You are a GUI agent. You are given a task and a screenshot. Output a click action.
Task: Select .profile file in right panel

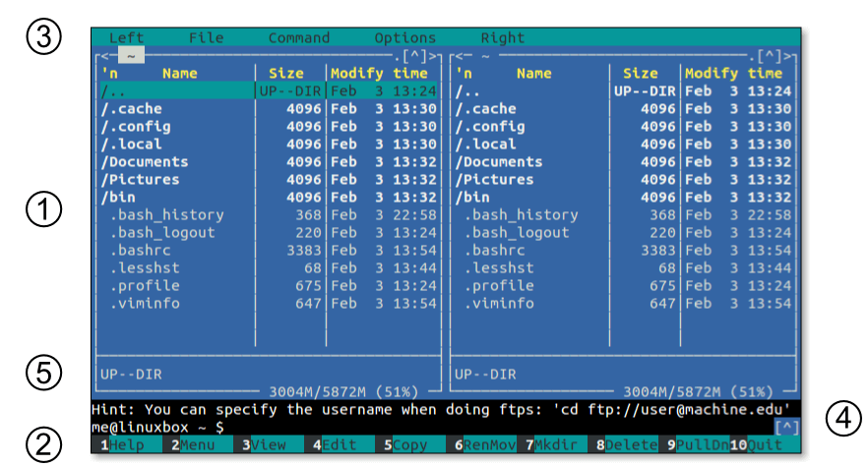tap(623, 285)
